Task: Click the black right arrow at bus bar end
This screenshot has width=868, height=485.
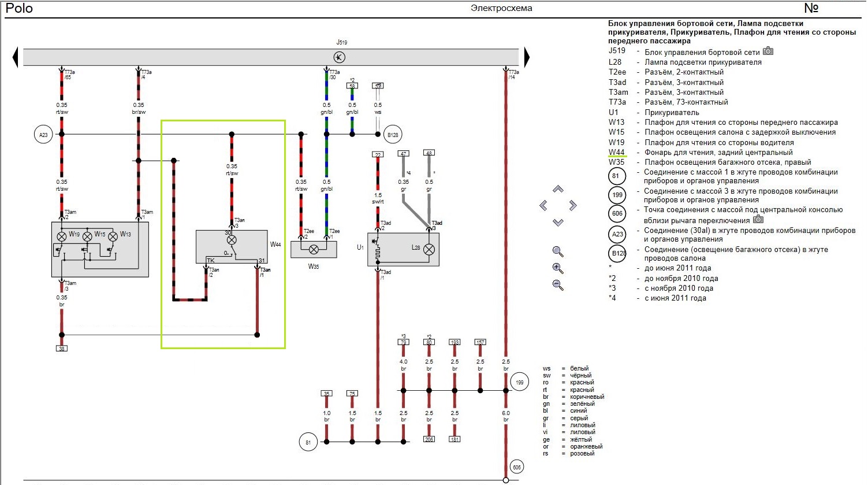Action: tap(527, 57)
